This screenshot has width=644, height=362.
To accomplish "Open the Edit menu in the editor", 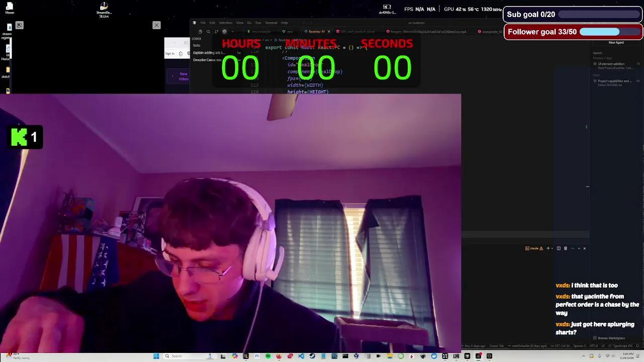I will click(212, 23).
